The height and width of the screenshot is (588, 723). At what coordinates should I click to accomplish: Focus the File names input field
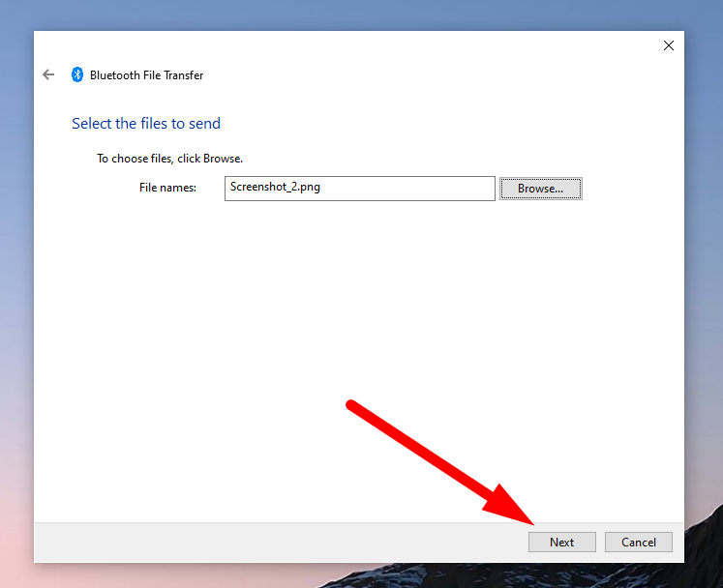point(360,189)
